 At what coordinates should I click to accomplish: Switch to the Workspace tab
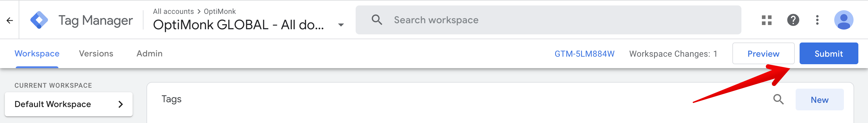coord(37,54)
